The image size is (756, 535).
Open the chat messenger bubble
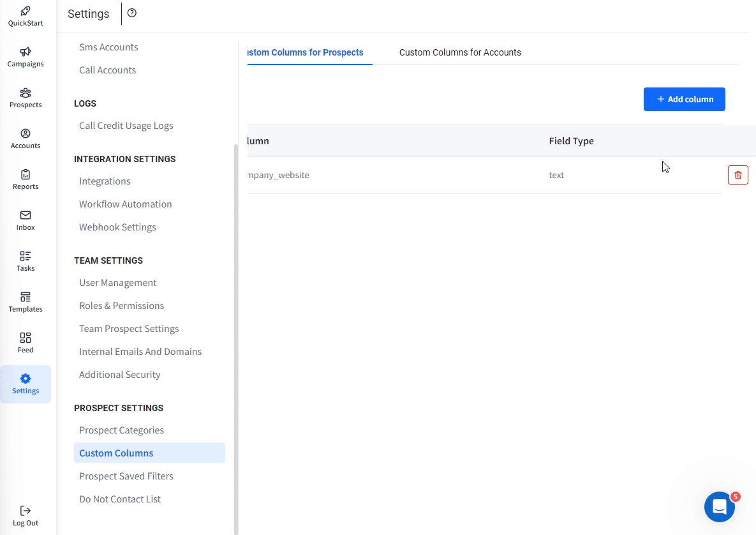(x=719, y=508)
